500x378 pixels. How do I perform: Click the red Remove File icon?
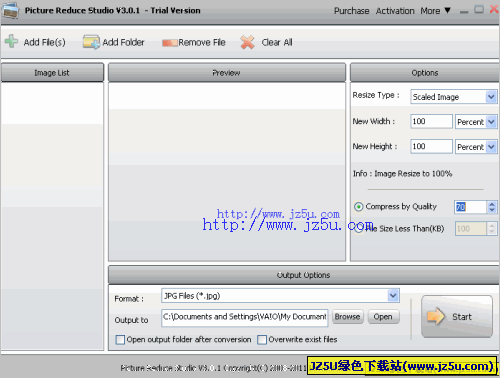170,43
